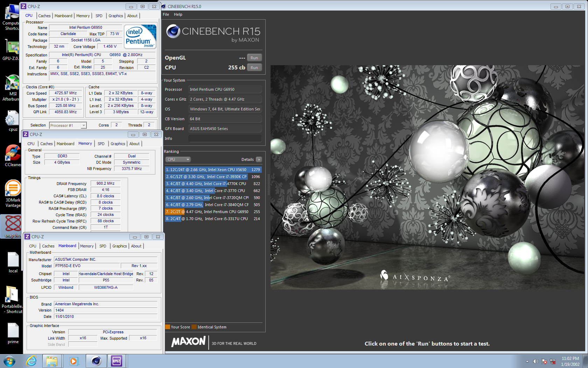Launch 3DMark Vantage desktop icon
Image resolution: width=588 pixels, height=368 pixels.
[13, 194]
